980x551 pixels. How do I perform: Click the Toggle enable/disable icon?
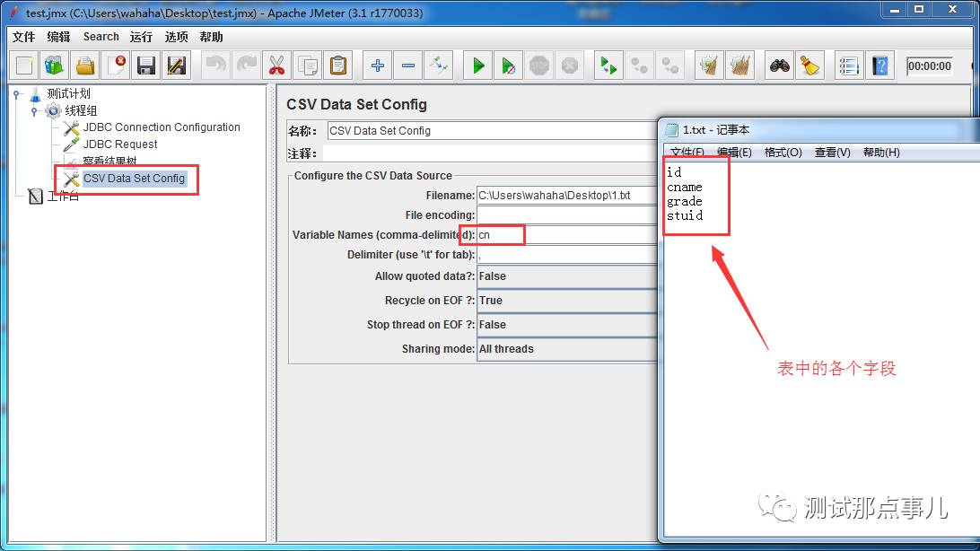[438, 66]
